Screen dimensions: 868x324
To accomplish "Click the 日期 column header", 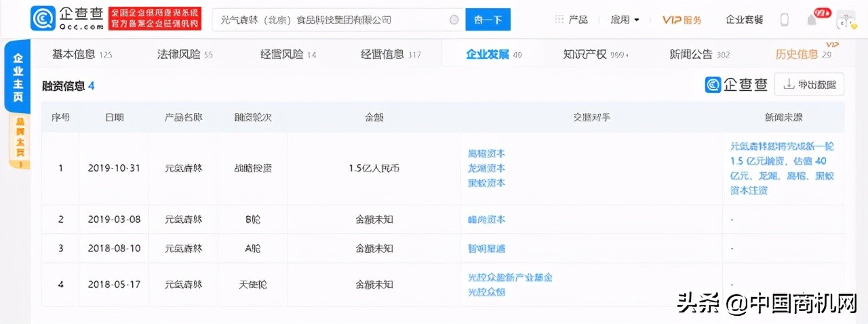I will point(114,117).
